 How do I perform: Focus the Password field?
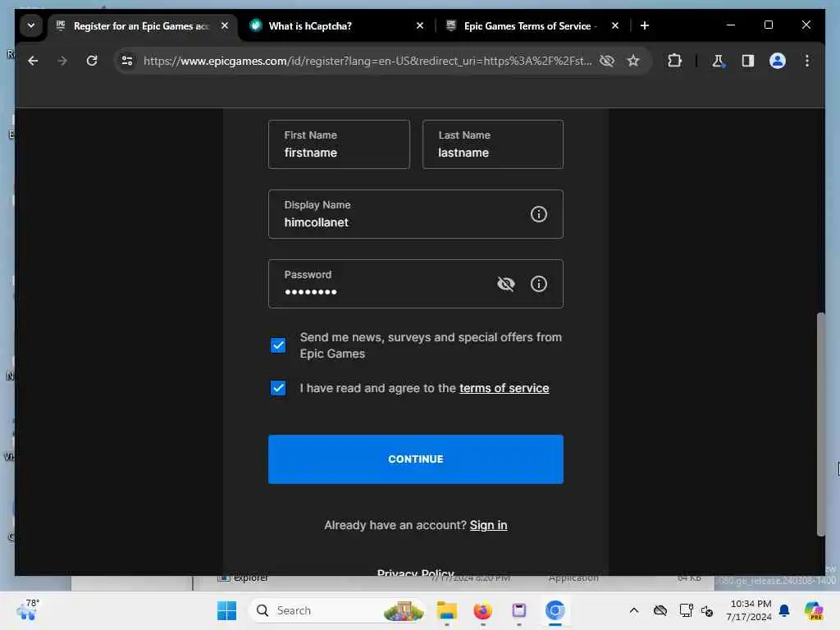[416, 284]
